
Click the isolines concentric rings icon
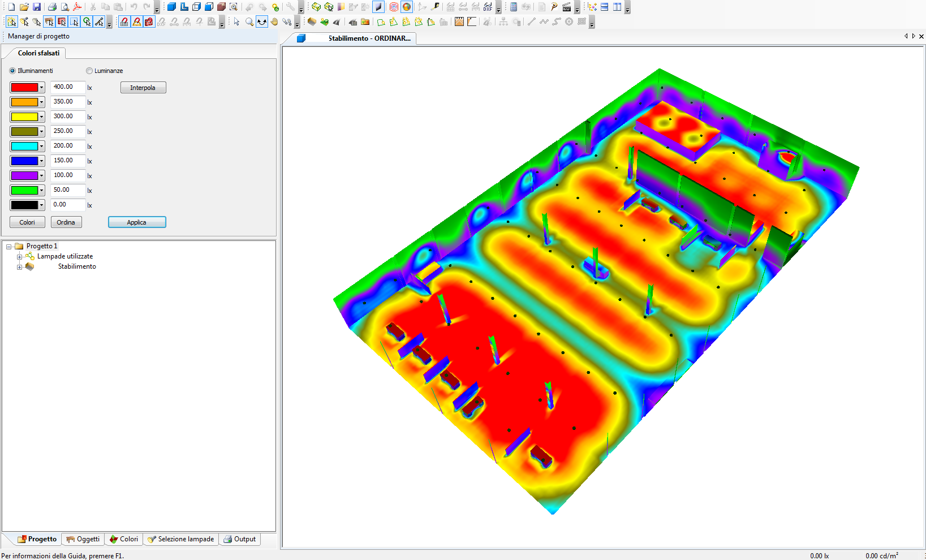394,7
